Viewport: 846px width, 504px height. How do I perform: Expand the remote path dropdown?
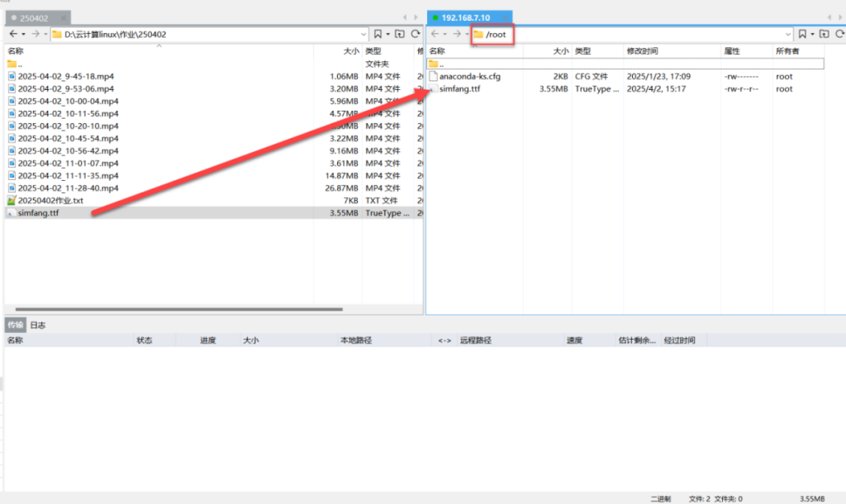787,35
